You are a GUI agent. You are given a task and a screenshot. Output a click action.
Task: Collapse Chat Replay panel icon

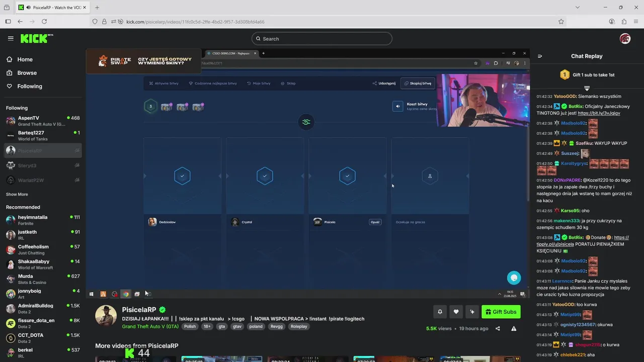tap(540, 56)
